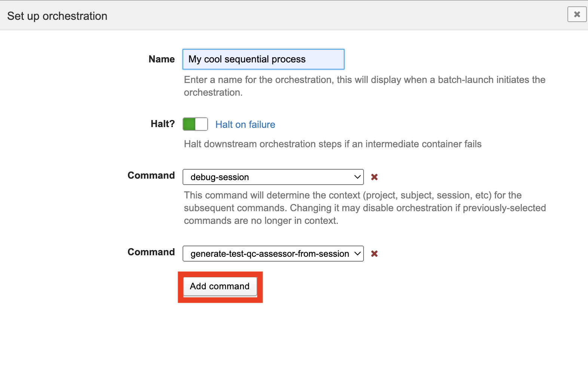
Task: Click the Set up orchestration title
Action: [x=57, y=16]
